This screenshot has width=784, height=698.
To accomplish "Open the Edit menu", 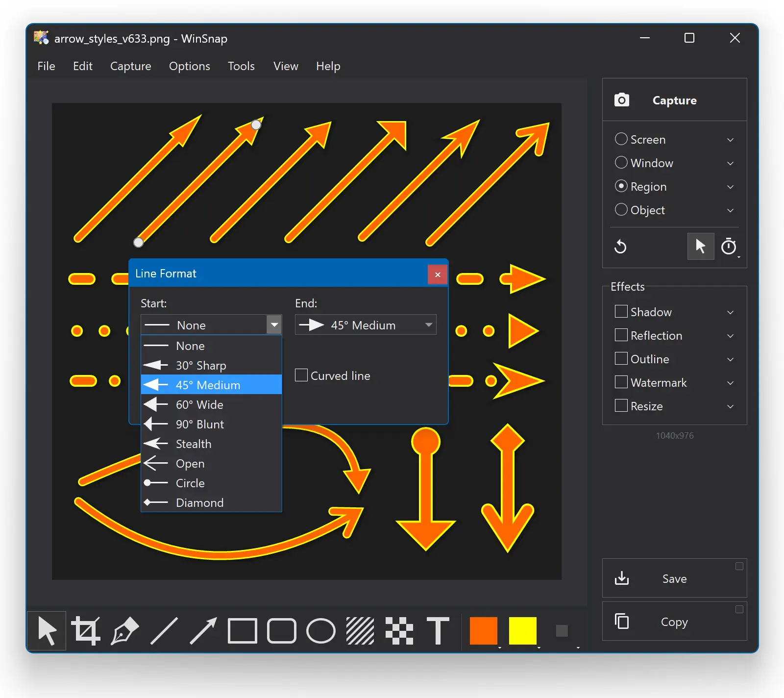I will coord(83,66).
